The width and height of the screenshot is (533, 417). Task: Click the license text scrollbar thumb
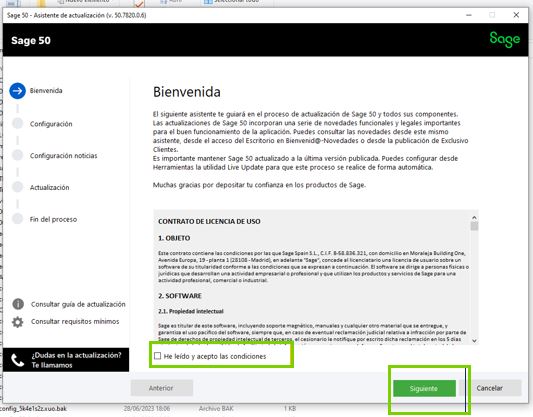[474, 226]
